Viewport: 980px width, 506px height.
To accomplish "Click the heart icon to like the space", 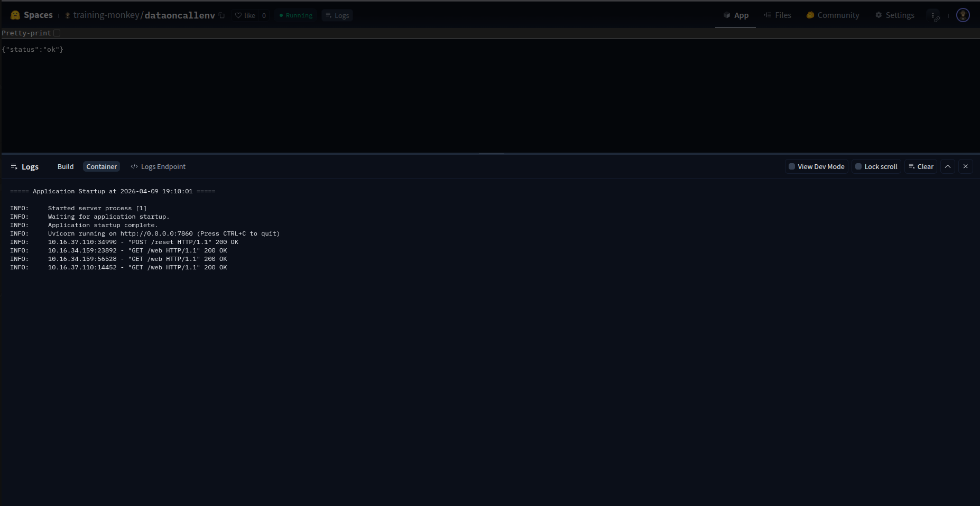I will pos(238,15).
